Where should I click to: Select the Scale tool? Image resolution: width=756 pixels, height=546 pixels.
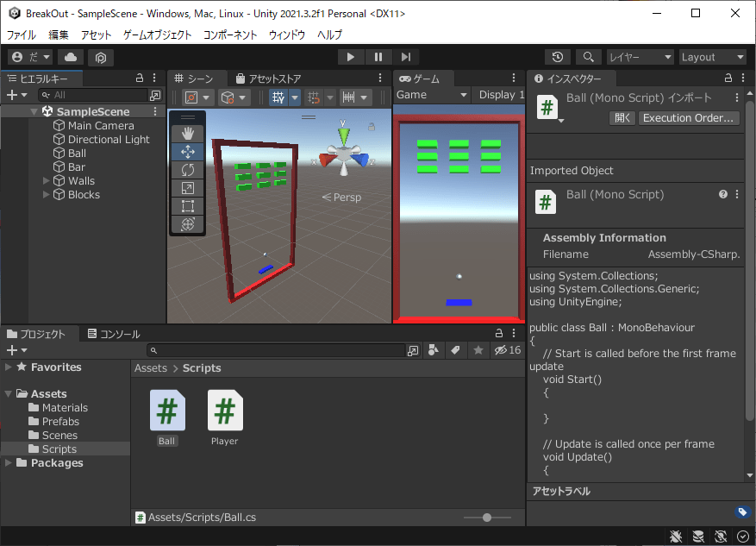click(188, 188)
